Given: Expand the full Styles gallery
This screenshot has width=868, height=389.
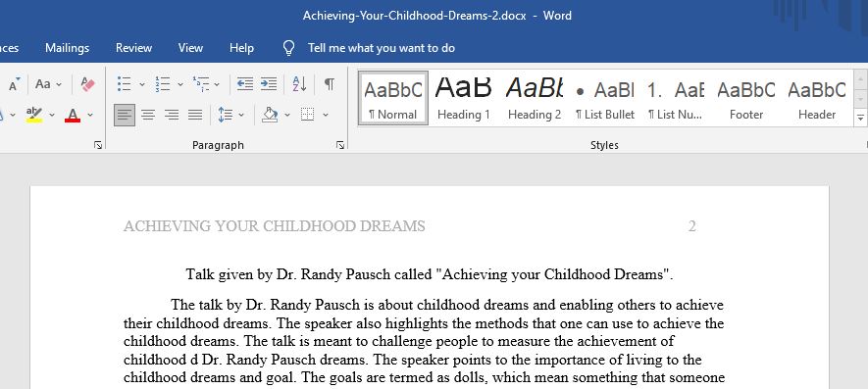Looking at the screenshot, I should [860, 118].
